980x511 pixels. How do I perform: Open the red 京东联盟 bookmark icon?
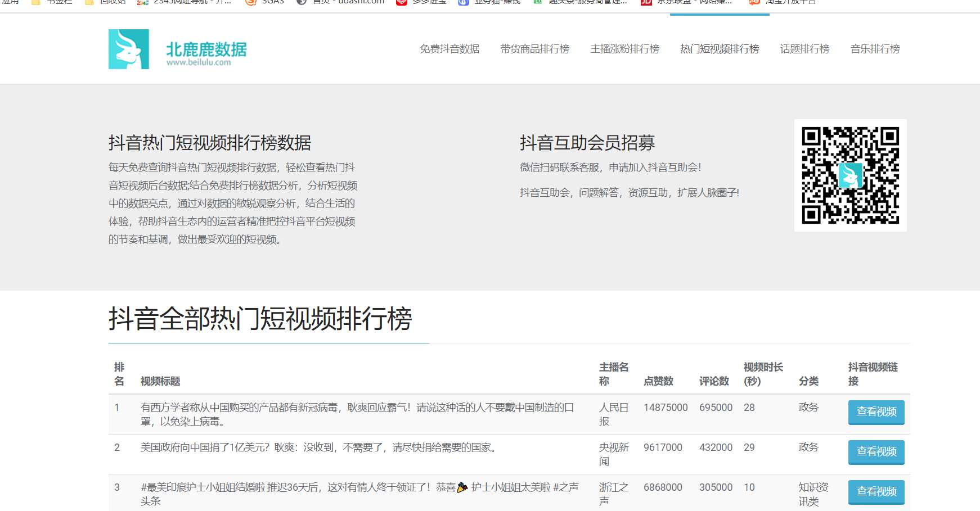pyautogui.click(x=646, y=2)
